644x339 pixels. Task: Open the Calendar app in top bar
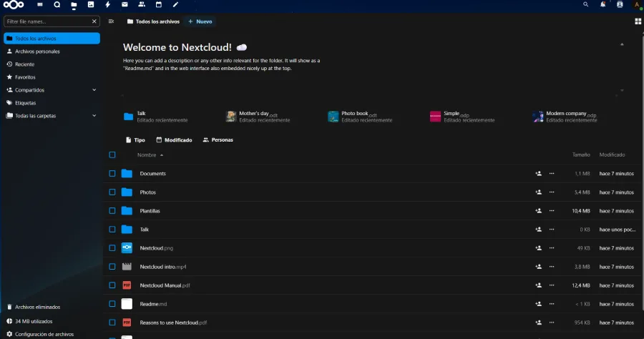tap(158, 4)
